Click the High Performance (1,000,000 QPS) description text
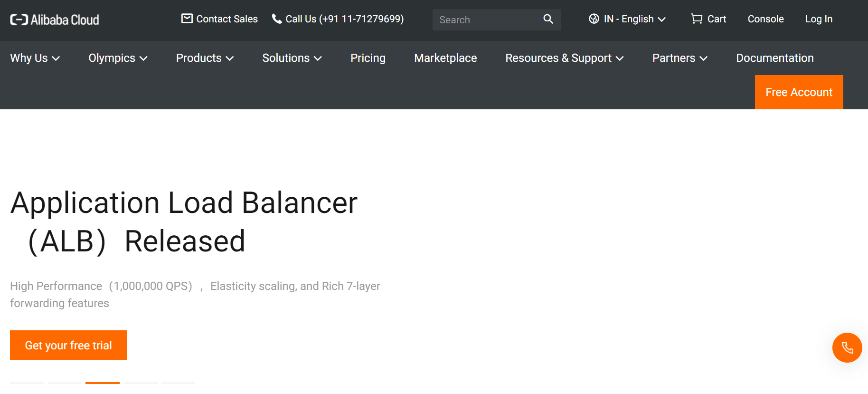This screenshot has height=394, width=868. tap(195, 295)
